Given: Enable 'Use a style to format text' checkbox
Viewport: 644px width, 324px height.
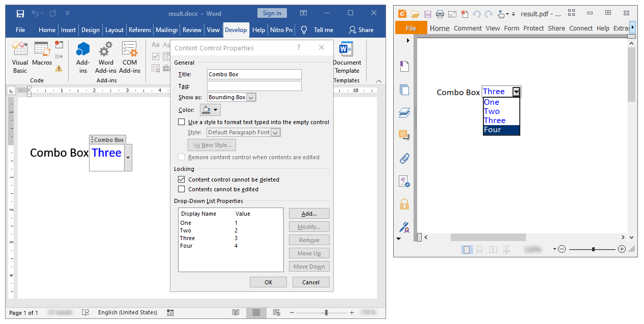Looking at the screenshot, I should point(182,122).
